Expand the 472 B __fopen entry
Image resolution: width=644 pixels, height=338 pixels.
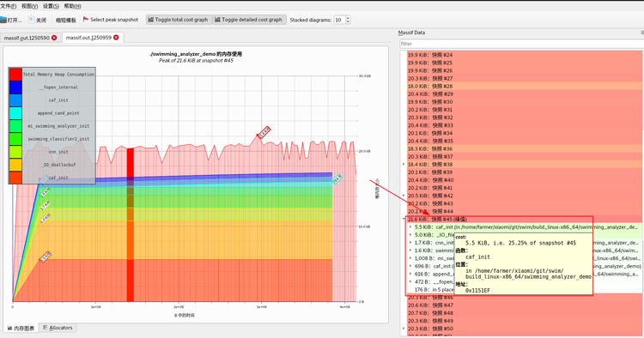410,281
